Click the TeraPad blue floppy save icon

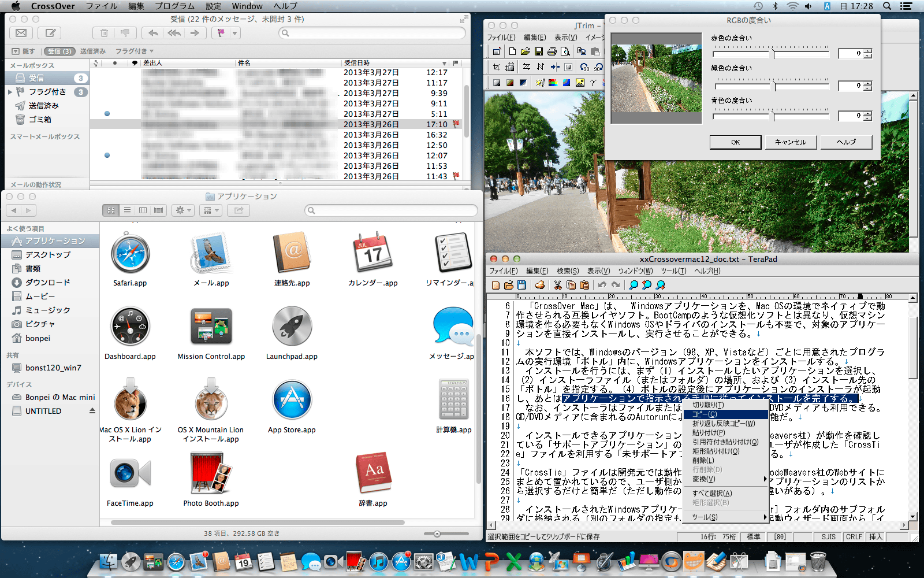point(521,285)
